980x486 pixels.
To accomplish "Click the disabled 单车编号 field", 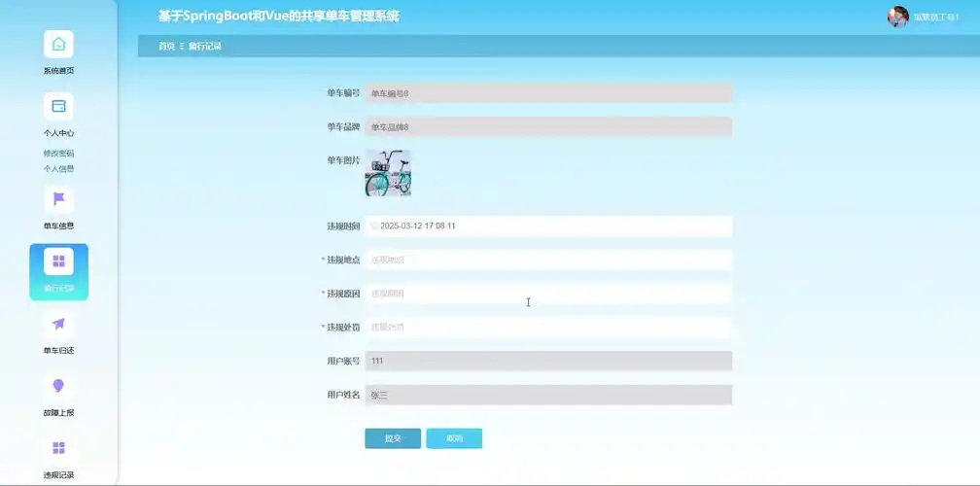I will tap(548, 93).
